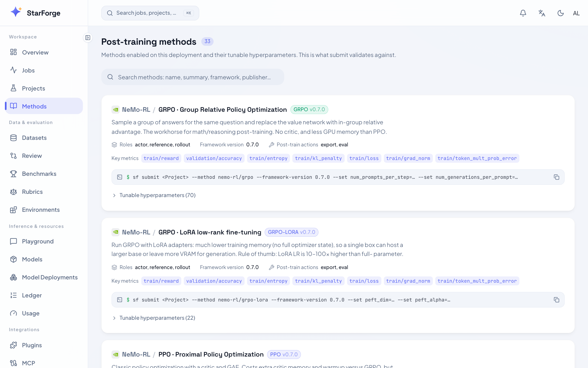Image resolution: width=588 pixels, height=368 pixels.
Task: Click Roles layers icon on the GRPO card
Action: (114, 145)
